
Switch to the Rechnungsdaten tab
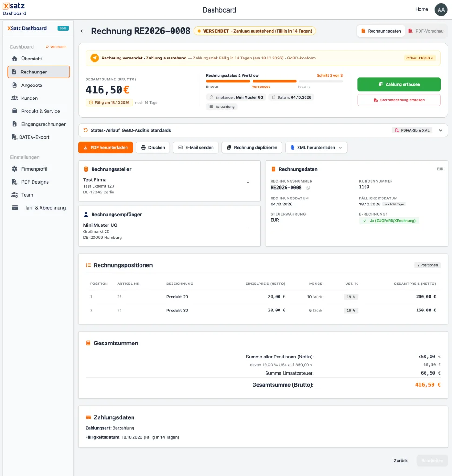click(x=381, y=31)
